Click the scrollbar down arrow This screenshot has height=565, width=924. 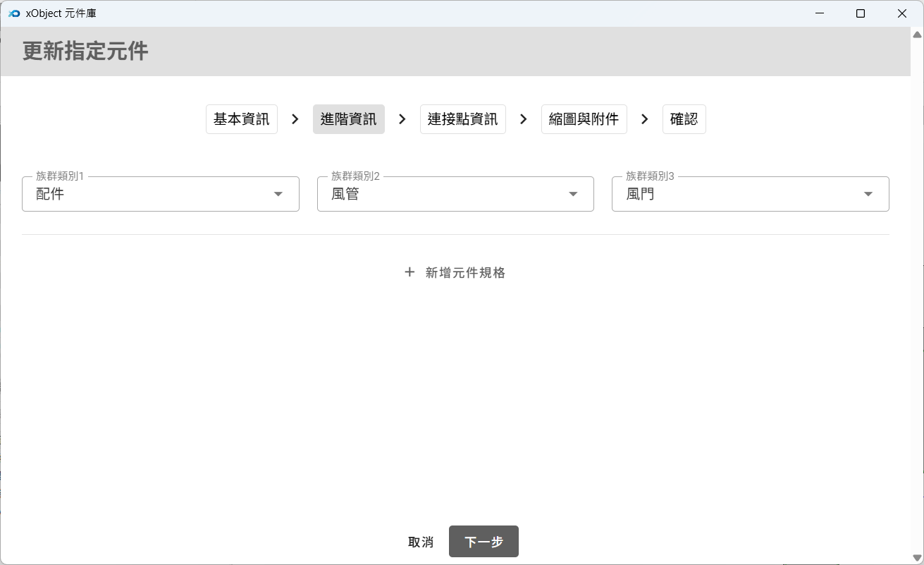pos(917,558)
